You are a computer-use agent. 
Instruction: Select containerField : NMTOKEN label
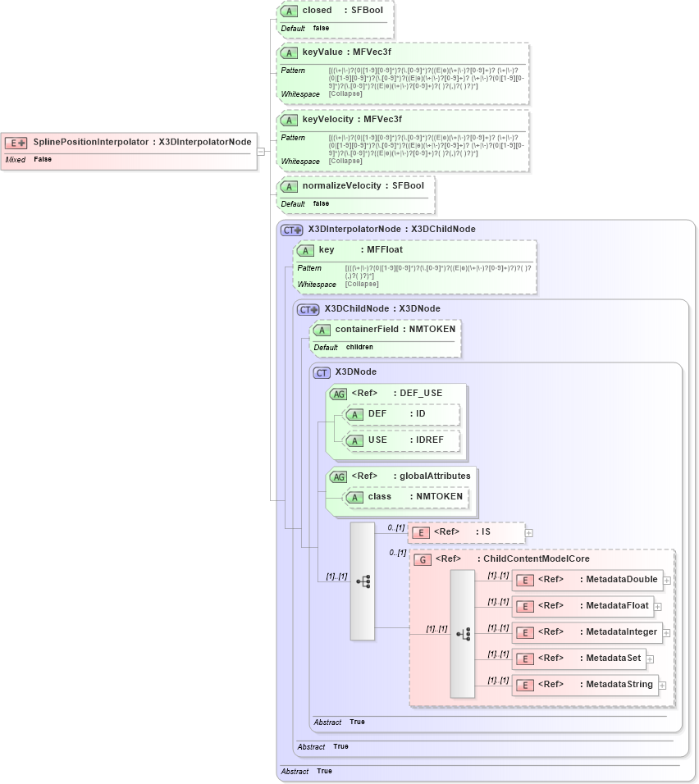(395, 329)
